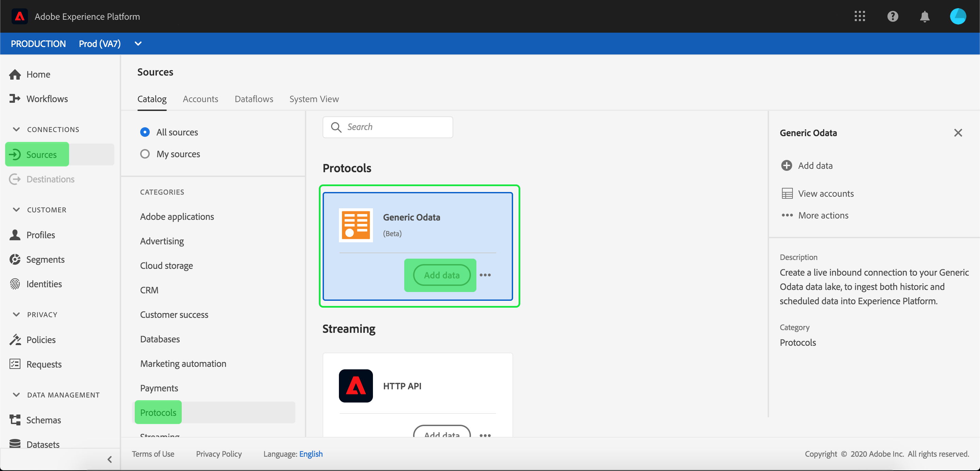Close the Generic Odata details panel
The width and height of the screenshot is (980, 471).
coord(958,133)
